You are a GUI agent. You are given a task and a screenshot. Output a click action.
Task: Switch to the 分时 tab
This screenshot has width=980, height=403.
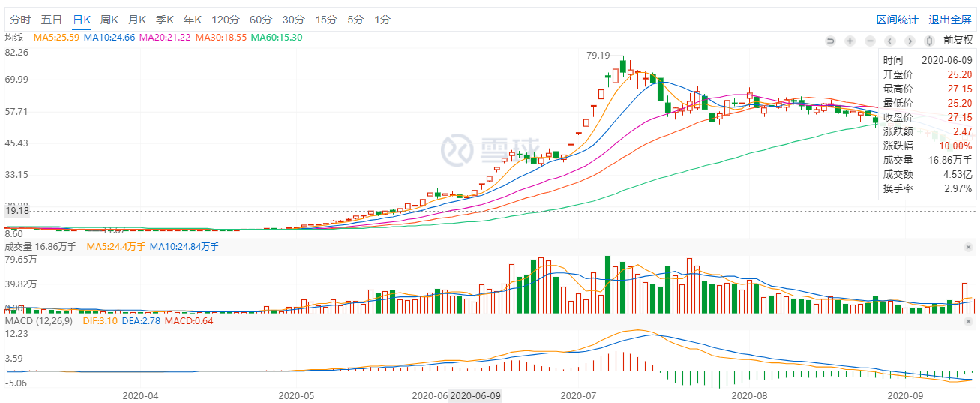(x=21, y=20)
